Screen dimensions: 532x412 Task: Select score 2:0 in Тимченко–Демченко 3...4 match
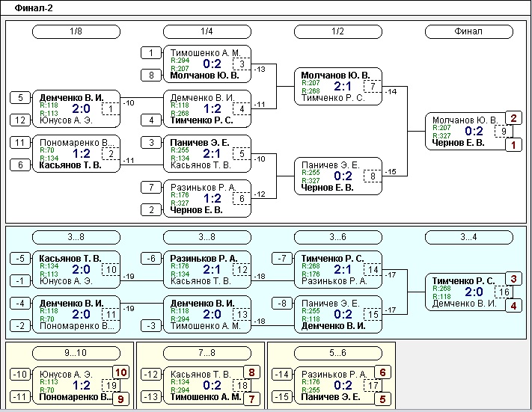pos(474,292)
